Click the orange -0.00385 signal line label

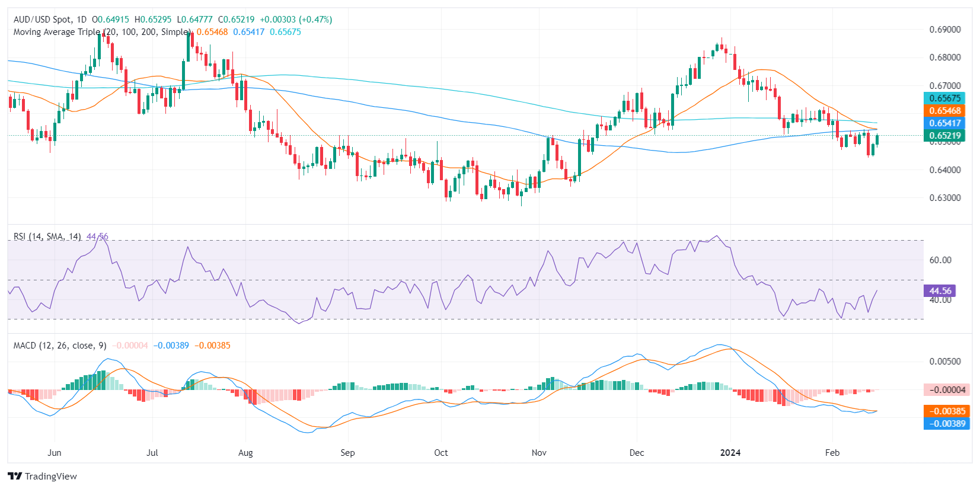[946, 411]
